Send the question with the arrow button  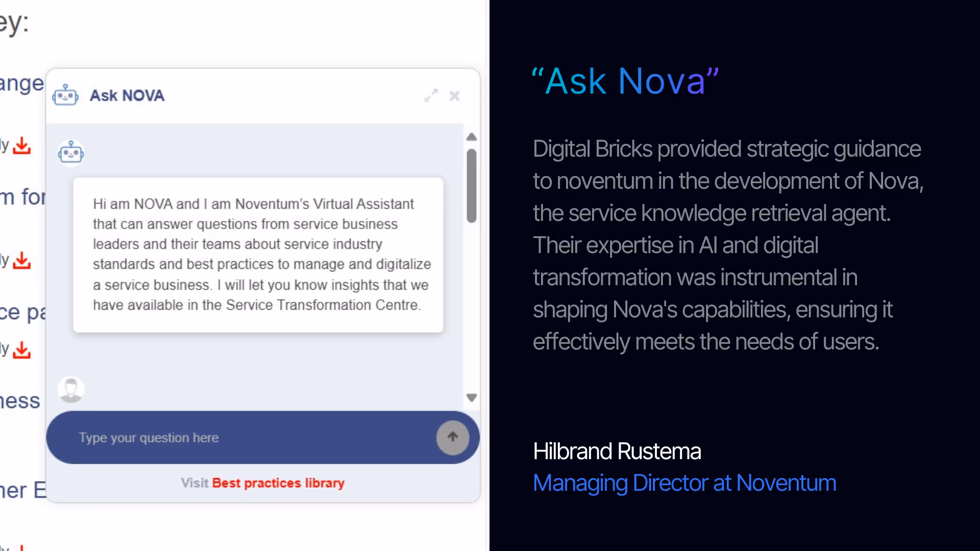pos(453,437)
